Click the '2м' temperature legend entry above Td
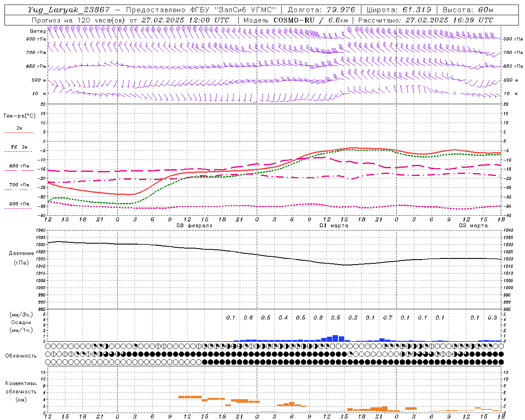The height and width of the screenshot is (420, 525). pyautogui.click(x=19, y=128)
